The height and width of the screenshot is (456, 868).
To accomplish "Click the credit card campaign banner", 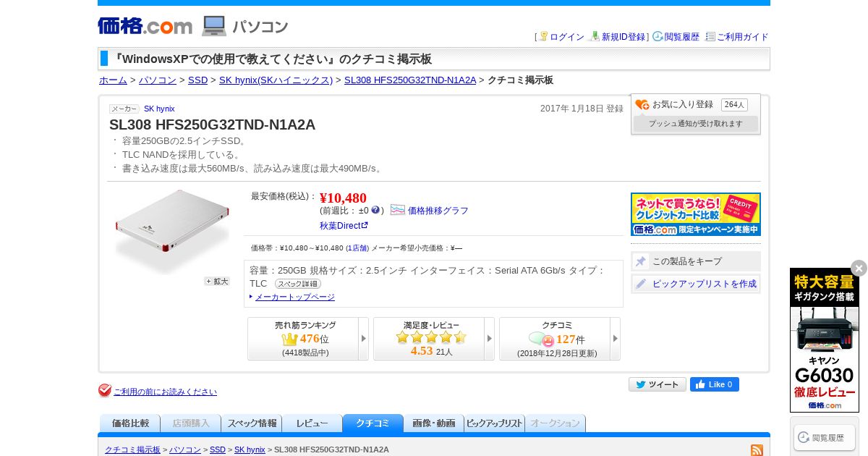I will [x=696, y=214].
